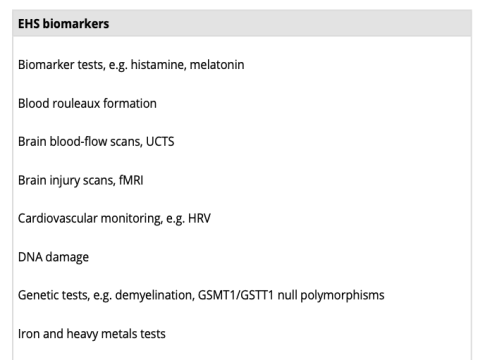Click the 'HRV' abbreviation

point(199,218)
